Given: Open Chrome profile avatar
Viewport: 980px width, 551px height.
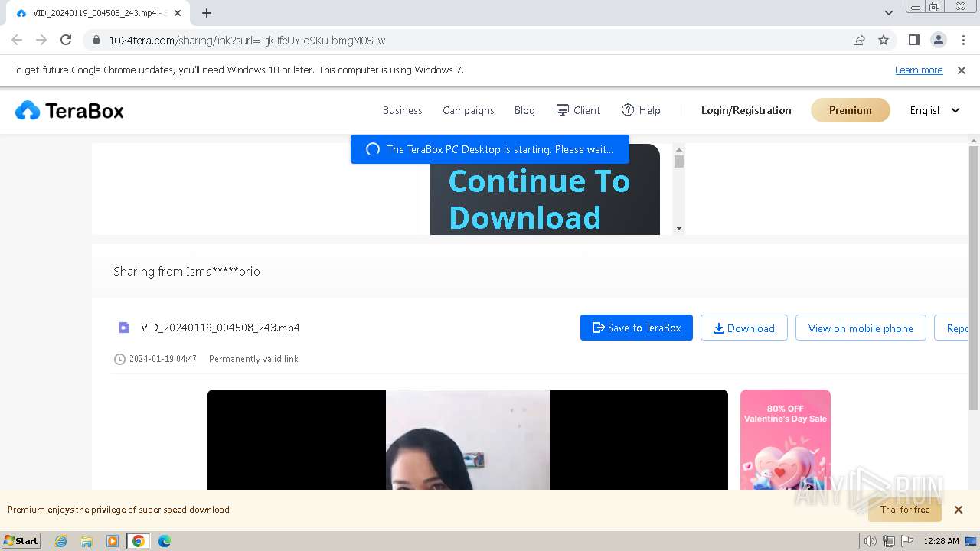Looking at the screenshot, I should tap(939, 41).
